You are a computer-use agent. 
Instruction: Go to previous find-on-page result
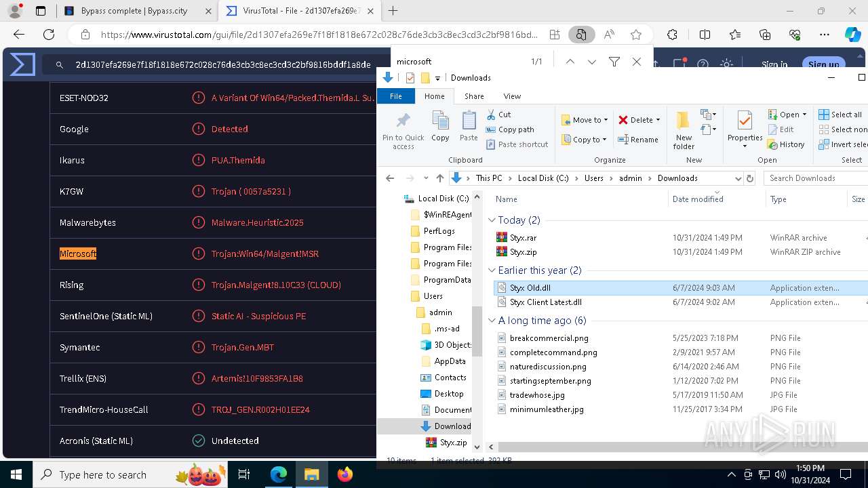pos(570,62)
